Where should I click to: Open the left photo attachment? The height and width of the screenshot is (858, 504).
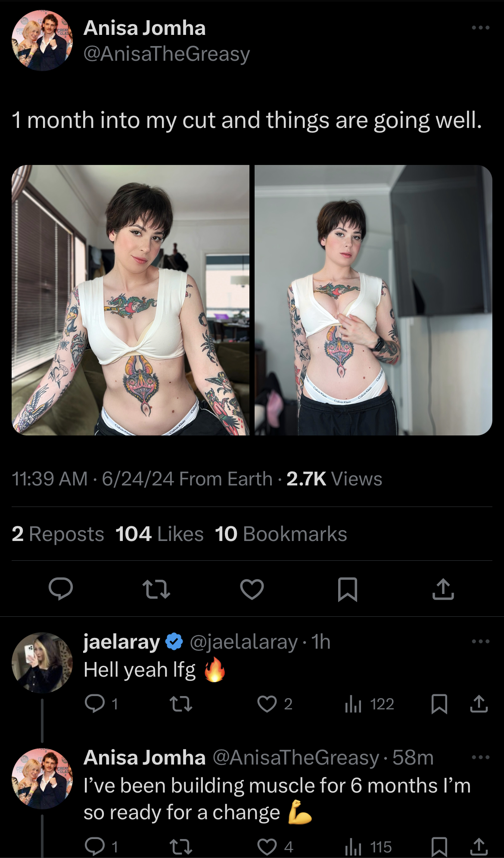click(131, 300)
